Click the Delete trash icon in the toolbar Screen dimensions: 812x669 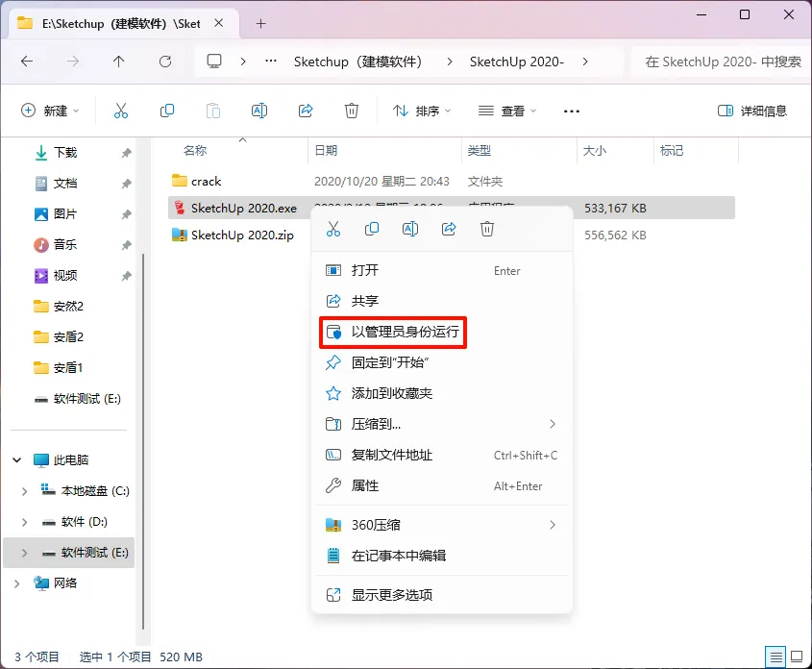tap(352, 111)
